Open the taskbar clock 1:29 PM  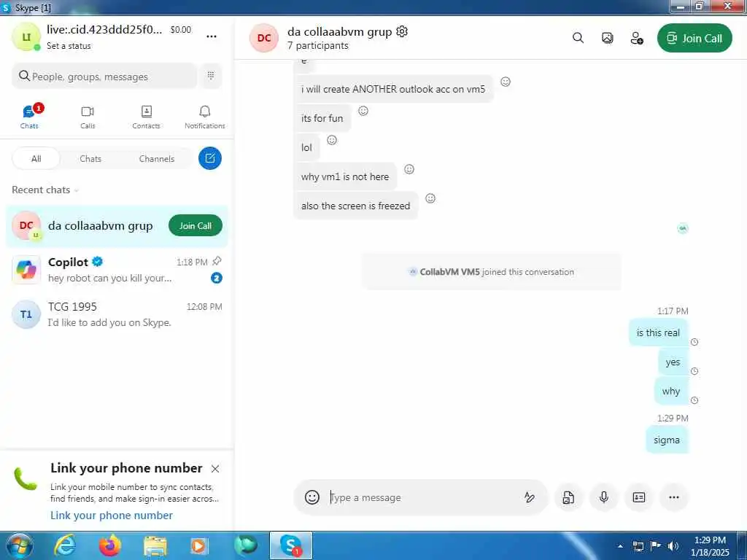coord(710,545)
